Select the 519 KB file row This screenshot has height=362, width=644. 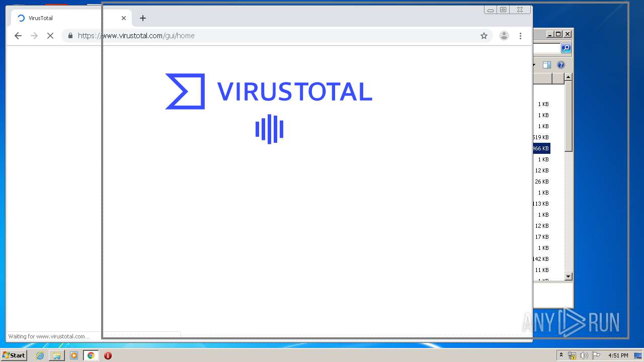coord(541,137)
